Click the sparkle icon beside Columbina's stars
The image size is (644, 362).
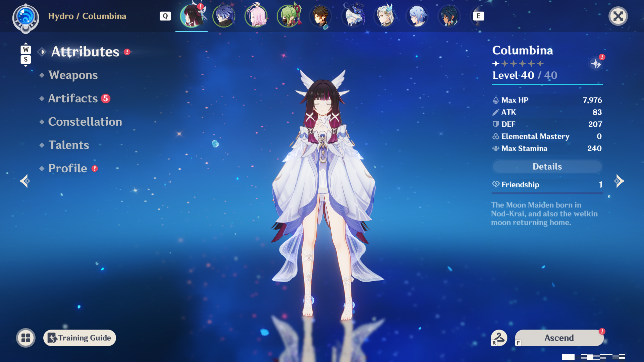596,63
